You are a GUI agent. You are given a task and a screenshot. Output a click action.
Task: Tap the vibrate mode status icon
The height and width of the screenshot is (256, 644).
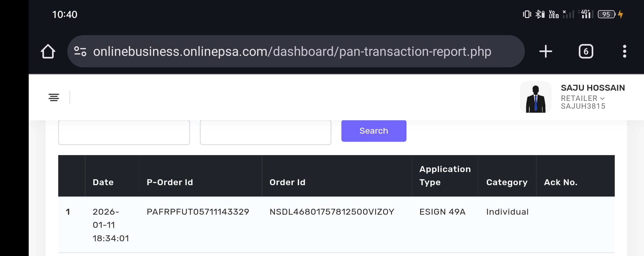coord(527,14)
